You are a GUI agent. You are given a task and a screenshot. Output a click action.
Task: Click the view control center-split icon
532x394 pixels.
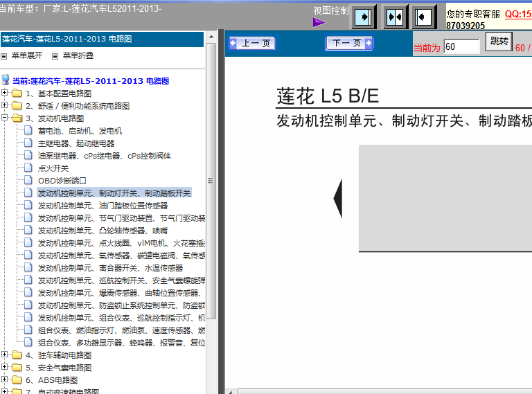point(395,17)
